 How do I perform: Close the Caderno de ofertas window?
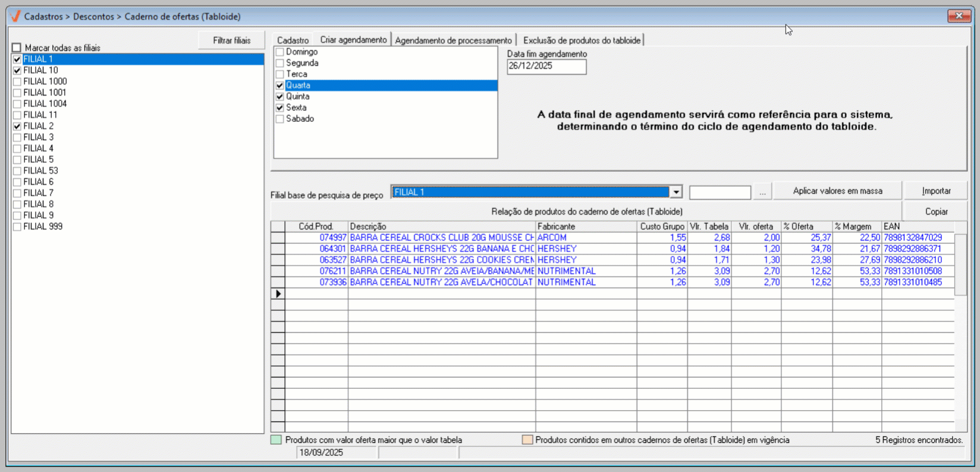(959, 16)
